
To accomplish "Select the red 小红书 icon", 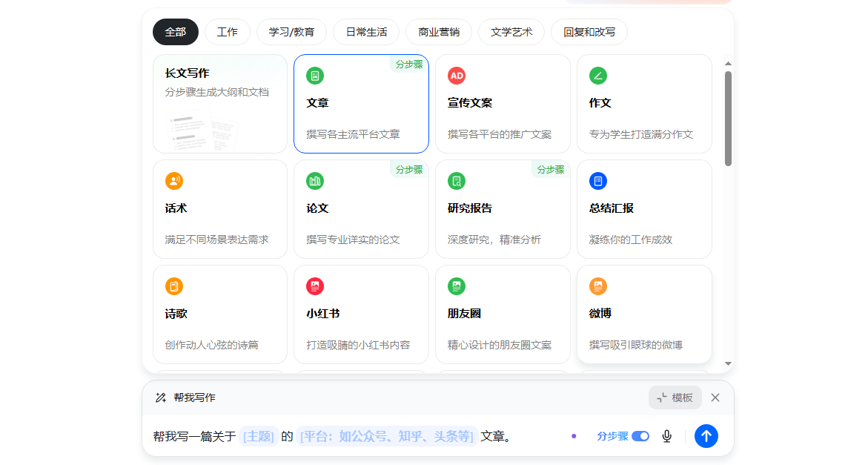I will [315, 286].
